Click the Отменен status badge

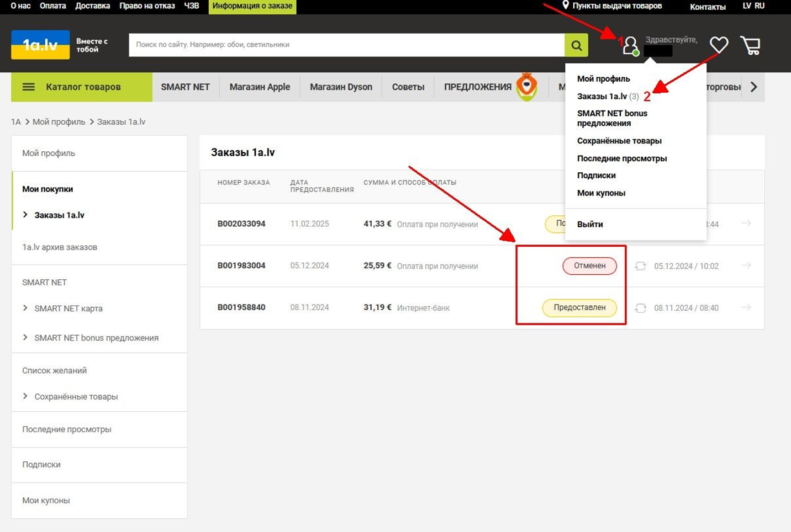590,266
